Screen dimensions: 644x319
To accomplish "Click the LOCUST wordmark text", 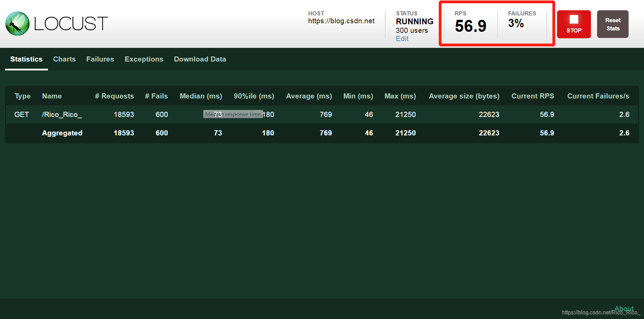I will pyautogui.click(x=71, y=24).
